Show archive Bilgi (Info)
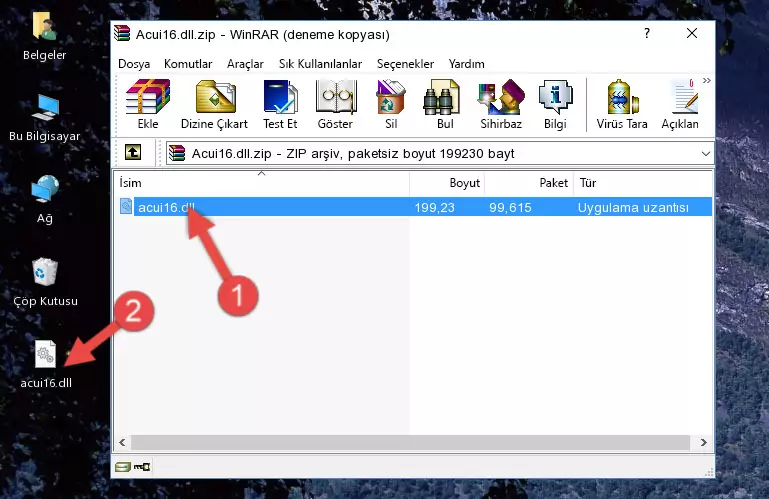This screenshot has height=499, width=769. pyautogui.click(x=555, y=105)
